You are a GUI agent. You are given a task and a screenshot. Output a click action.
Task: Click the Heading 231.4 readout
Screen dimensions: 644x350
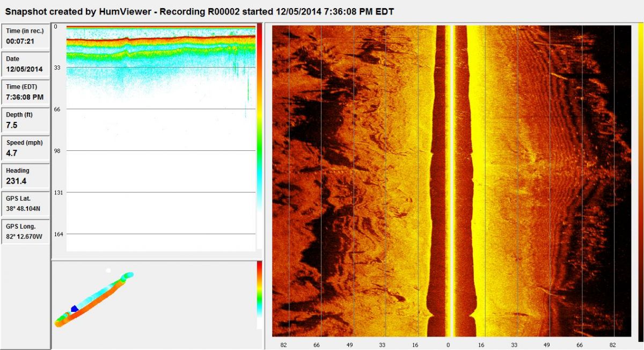click(x=25, y=176)
